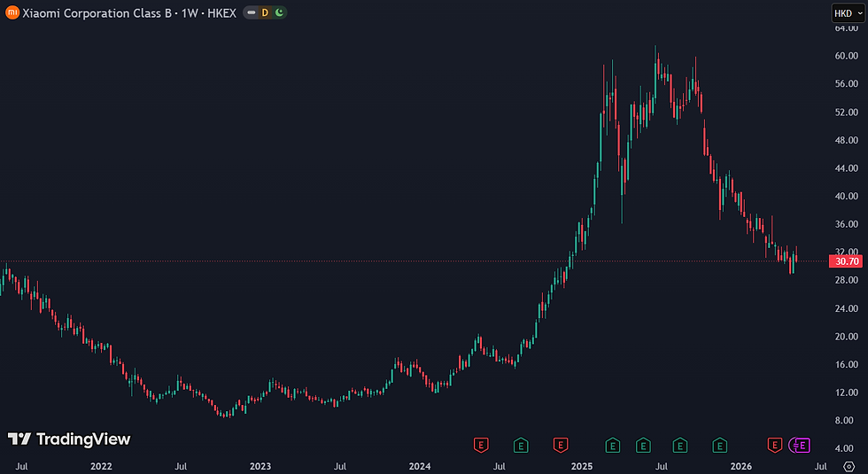Select the red earnings marker before Jul 2024

pos(481,445)
